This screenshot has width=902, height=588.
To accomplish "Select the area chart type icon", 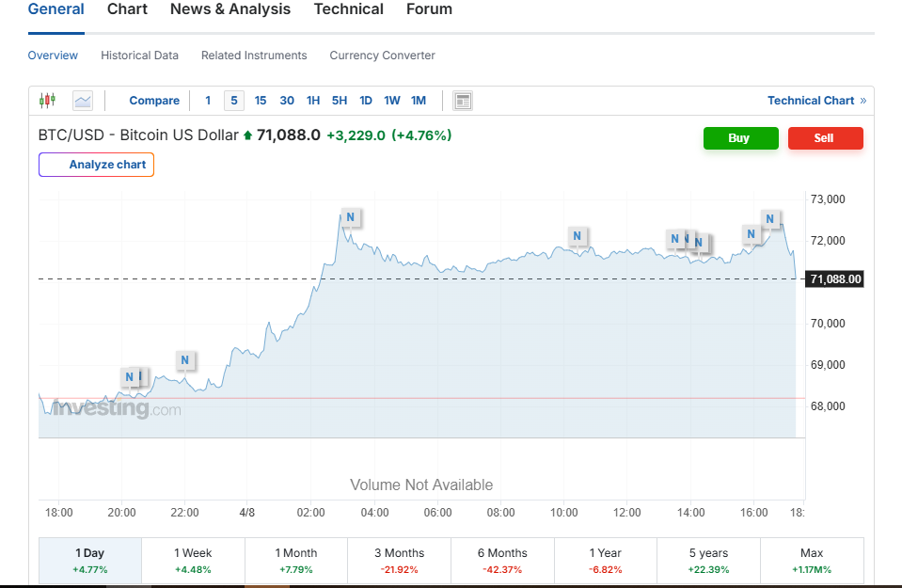I will (83, 101).
